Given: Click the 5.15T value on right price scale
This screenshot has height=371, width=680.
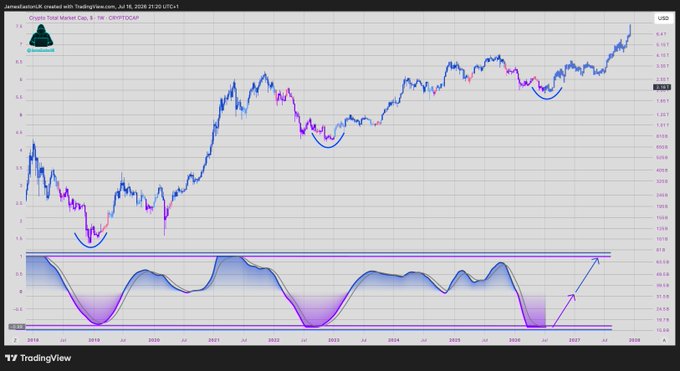Looking at the screenshot, I should pos(662,45).
